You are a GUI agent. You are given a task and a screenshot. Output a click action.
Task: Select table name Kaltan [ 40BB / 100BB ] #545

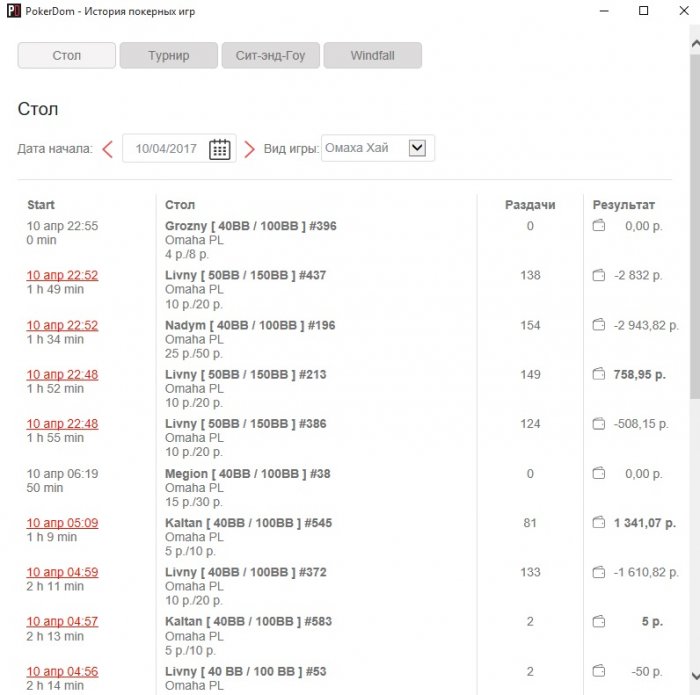tap(248, 522)
